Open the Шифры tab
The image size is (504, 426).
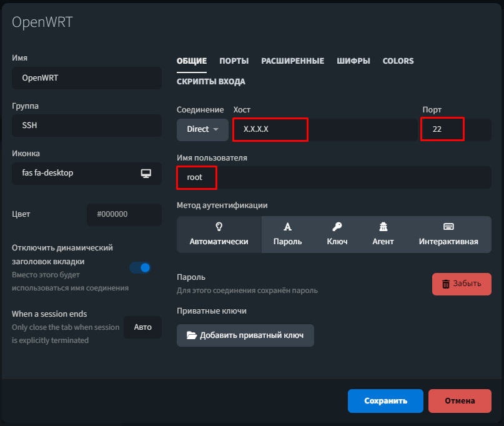(353, 61)
